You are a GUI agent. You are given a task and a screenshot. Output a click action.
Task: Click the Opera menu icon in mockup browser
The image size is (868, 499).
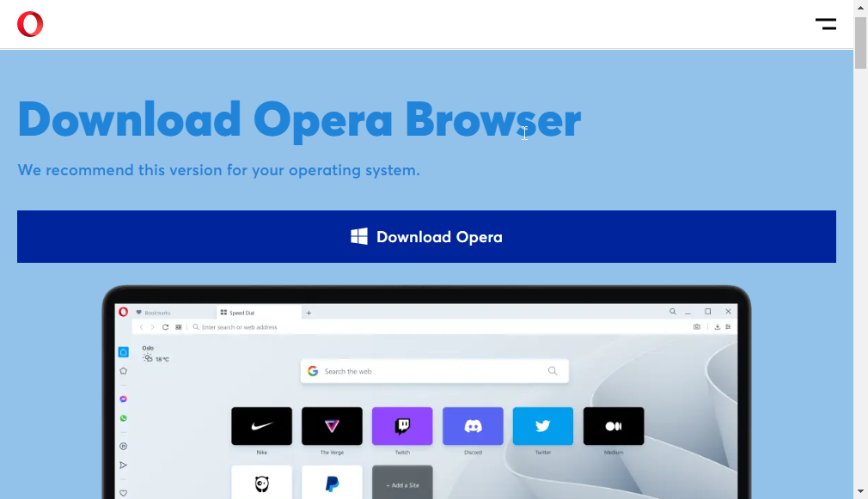tap(124, 312)
